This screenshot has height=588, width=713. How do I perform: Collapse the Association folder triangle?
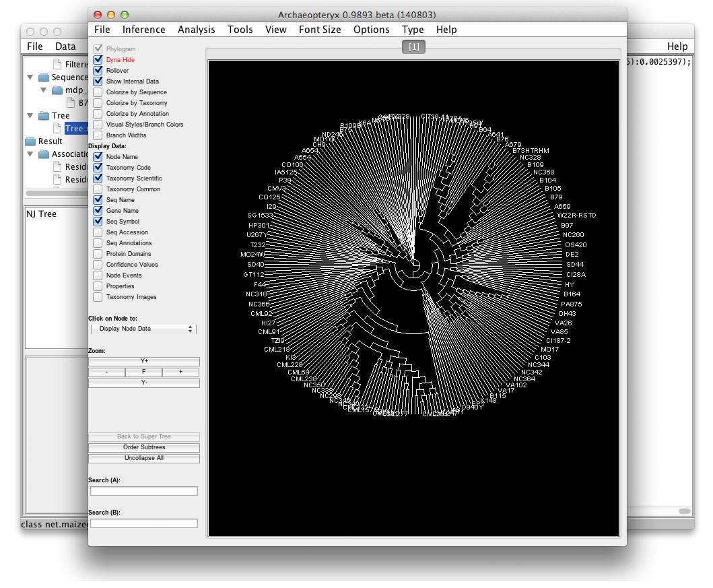[x=30, y=154]
